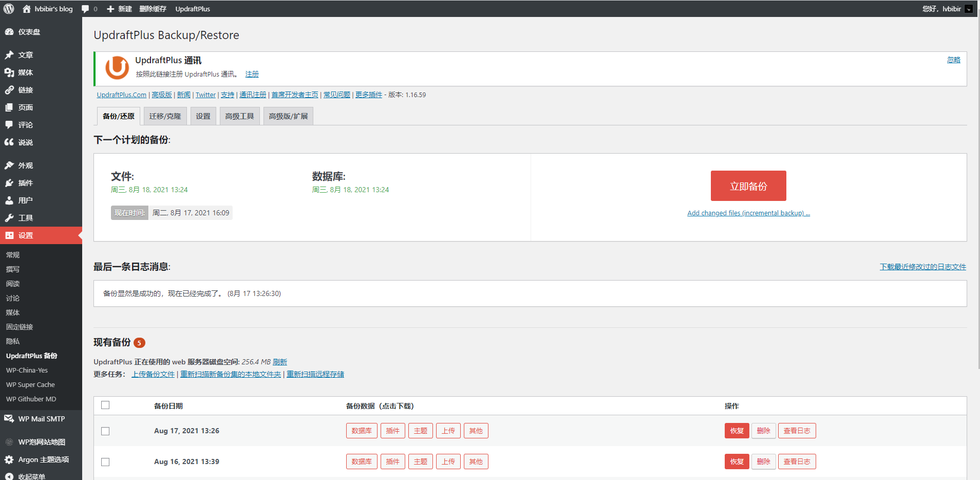
Task: Switch to the Migrate/Clone tab
Action: [165, 116]
